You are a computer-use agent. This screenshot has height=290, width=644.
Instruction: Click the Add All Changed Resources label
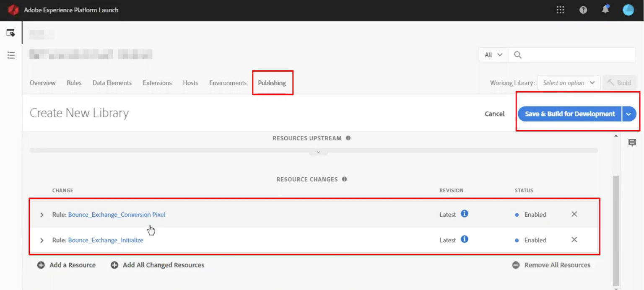tap(164, 265)
